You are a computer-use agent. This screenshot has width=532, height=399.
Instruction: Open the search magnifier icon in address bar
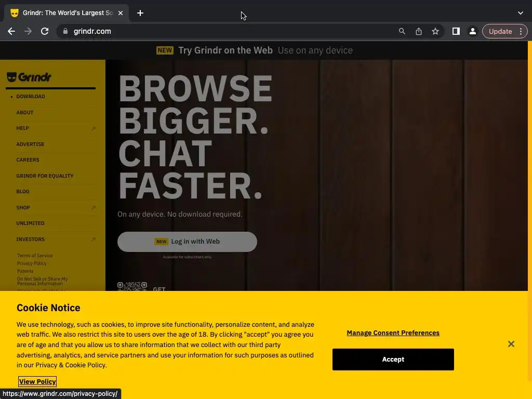pos(402,31)
